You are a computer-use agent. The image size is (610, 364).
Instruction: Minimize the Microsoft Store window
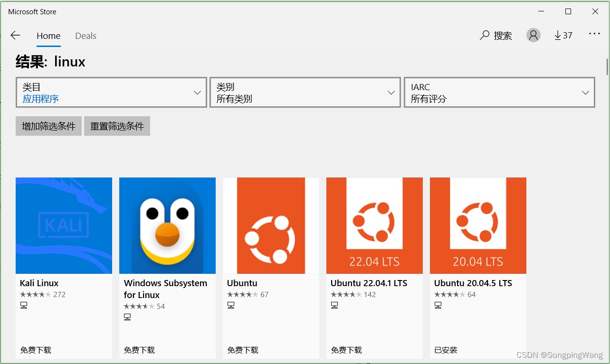click(x=541, y=11)
